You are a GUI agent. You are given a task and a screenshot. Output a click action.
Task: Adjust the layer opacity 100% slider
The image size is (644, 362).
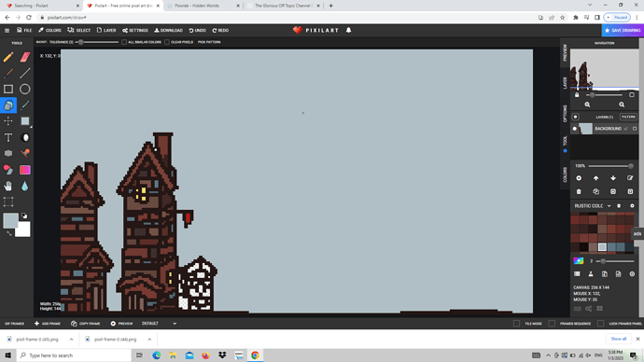(x=611, y=166)
